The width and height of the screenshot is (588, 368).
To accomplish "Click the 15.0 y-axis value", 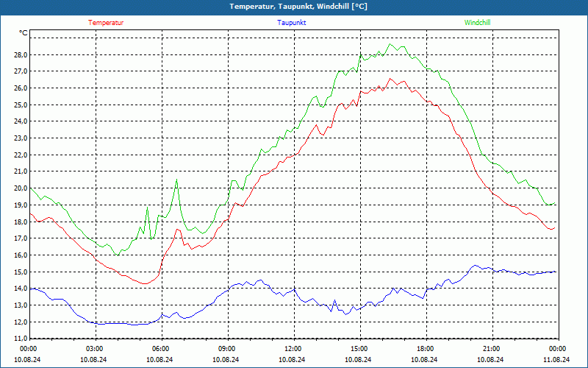I will [20, 272].
